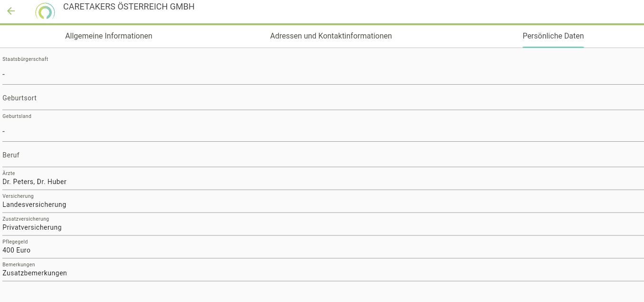Click the small Staatsbürgerschaft caption label
This screenshot has height=302, width=644.
(x=25, y=59)
